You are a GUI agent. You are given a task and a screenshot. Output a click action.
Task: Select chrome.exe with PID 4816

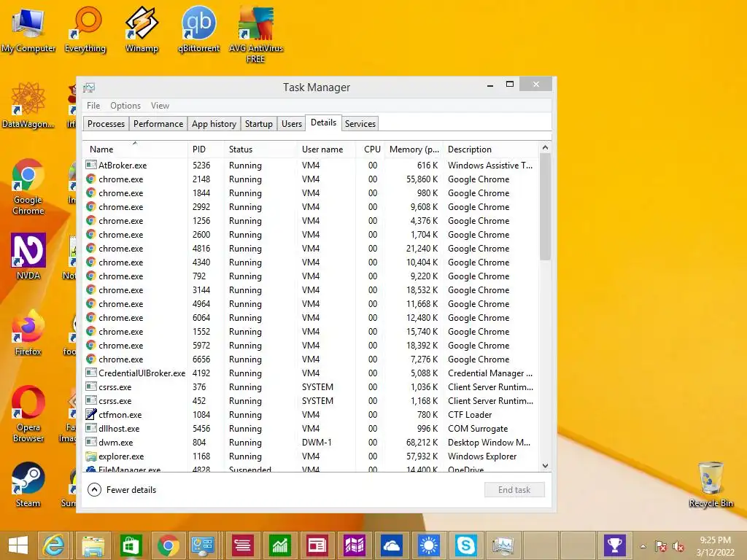pos(311,249)
